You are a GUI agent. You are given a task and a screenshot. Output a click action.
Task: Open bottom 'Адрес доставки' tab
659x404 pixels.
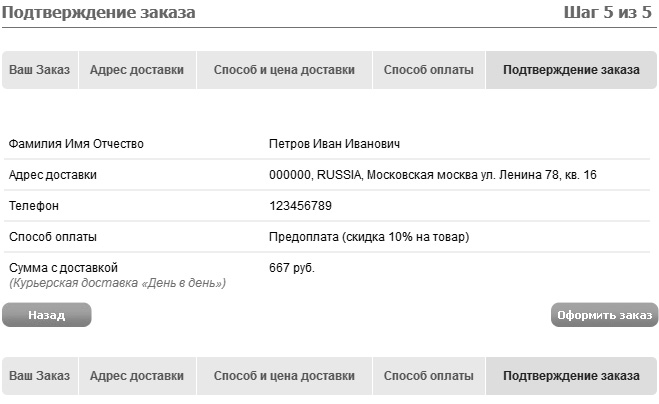point(136,377)
